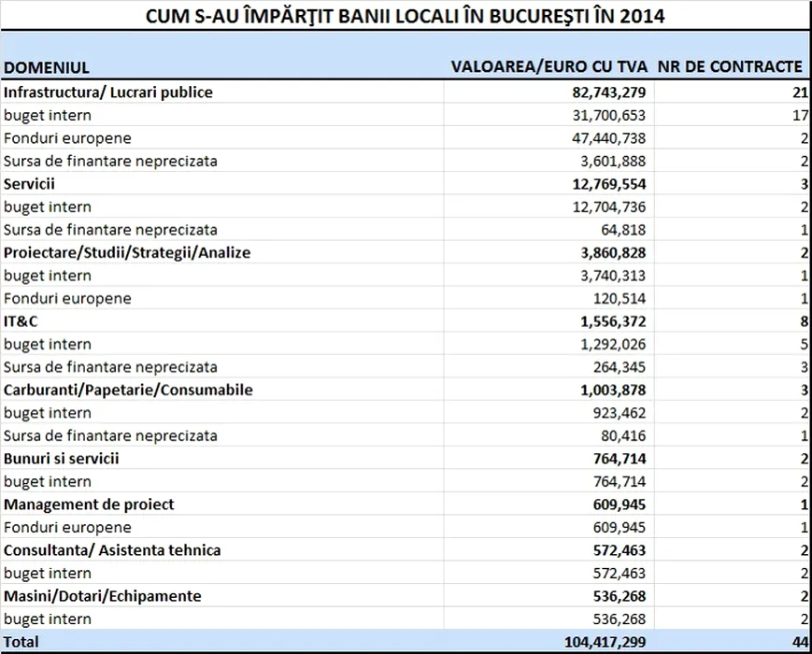Click the Servicii category cell
The image size is (812, 654).
(x=30, y=184)
